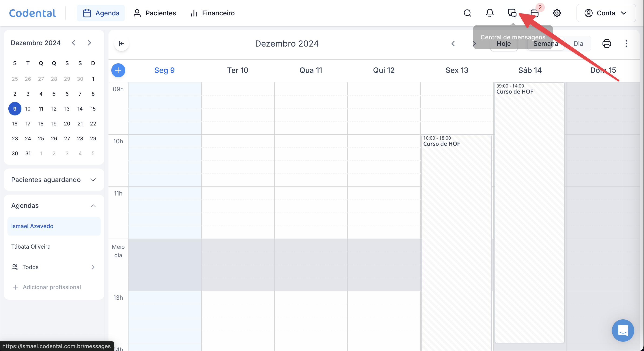The height and width of the screenshot is (351, 644).
Task: Switch calendar view to Dia
Action: (578, 44)
